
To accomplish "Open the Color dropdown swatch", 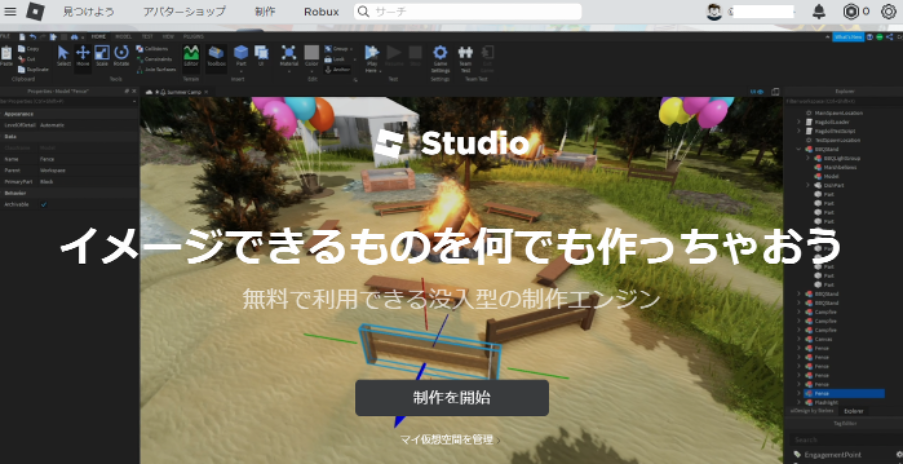I will [312, 54].
